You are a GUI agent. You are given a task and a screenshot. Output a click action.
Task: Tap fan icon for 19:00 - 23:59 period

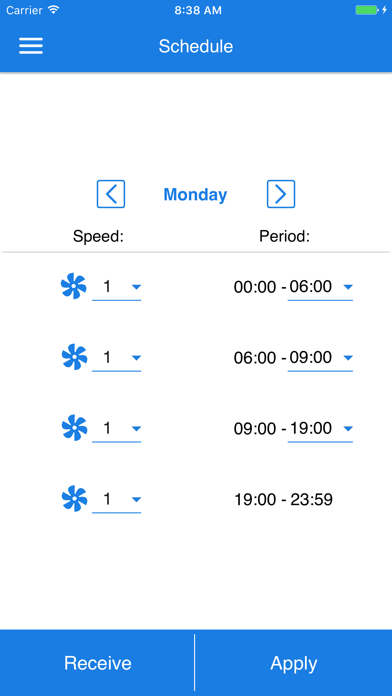[74, 499]
